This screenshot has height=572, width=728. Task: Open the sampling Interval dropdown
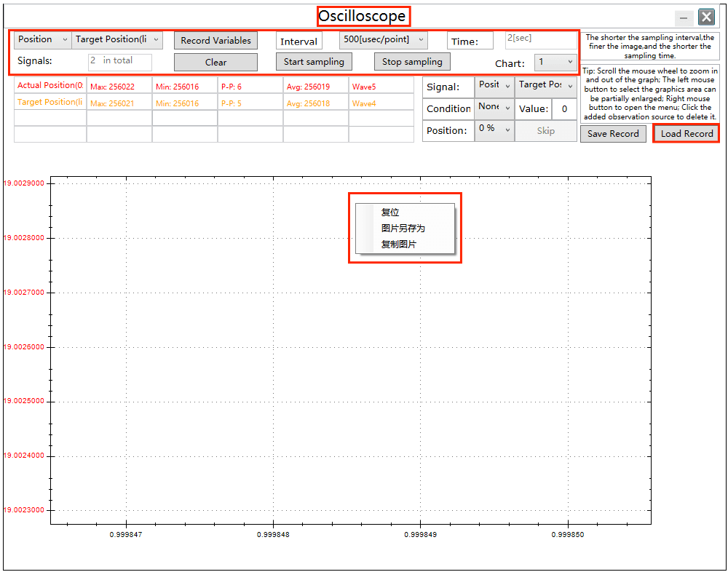click(383, 40)
